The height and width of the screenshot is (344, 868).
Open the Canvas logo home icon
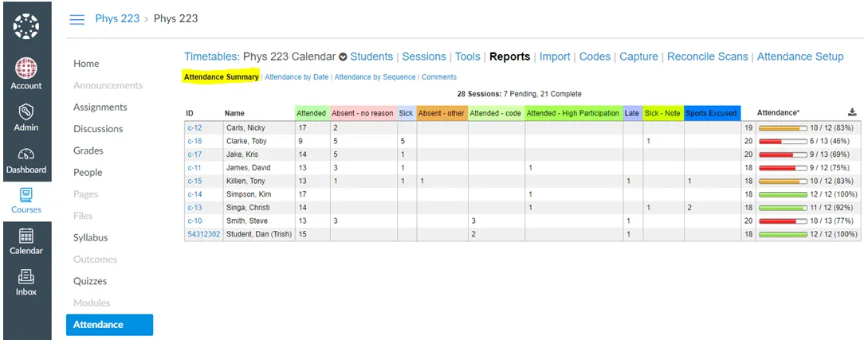coord(26,26)
